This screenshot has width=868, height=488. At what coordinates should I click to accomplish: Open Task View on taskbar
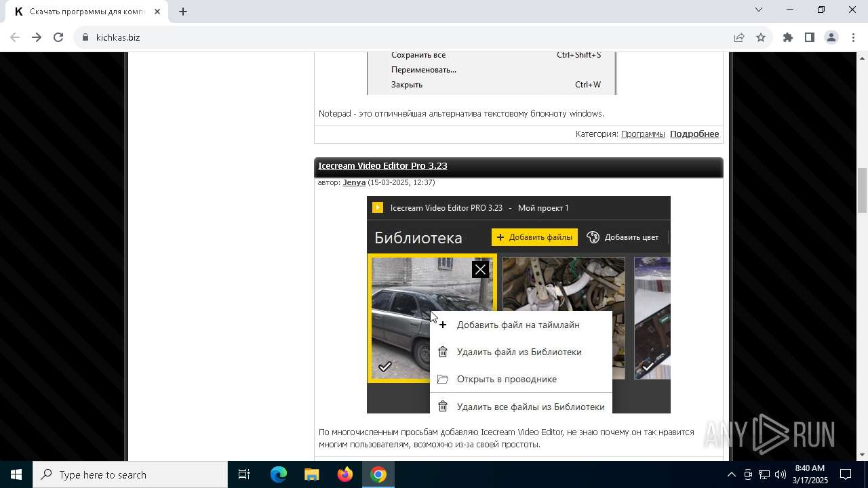click(244, 474)
